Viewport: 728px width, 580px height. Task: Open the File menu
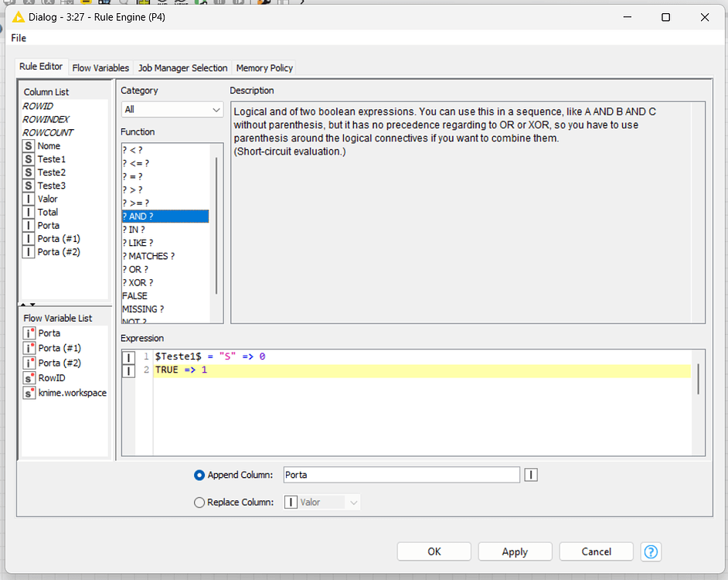click(18, 38)
